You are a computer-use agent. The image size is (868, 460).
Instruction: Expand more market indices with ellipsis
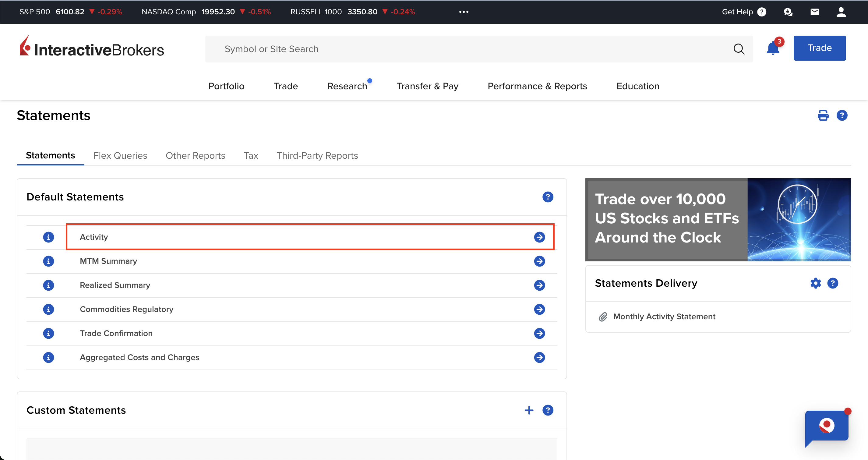[x=464, y=12]
